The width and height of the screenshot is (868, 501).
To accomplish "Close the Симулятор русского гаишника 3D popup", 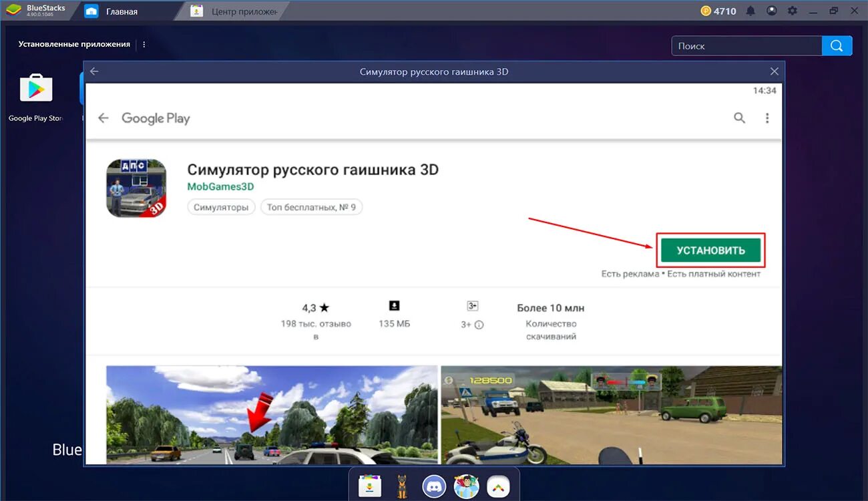I will 774,71.
